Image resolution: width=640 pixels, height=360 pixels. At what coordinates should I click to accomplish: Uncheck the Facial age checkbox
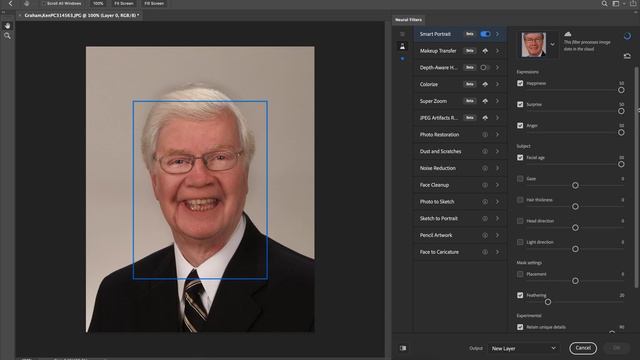pyautogui.click(x=520, y=158)
